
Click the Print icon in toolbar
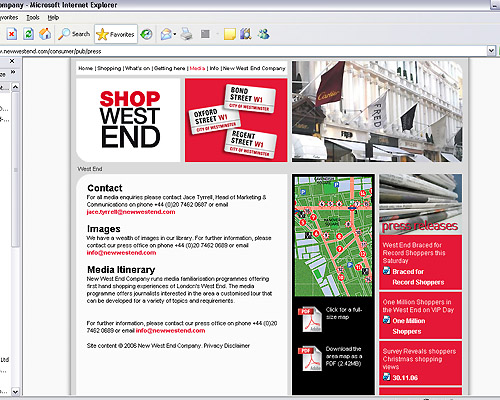(187, 34)
